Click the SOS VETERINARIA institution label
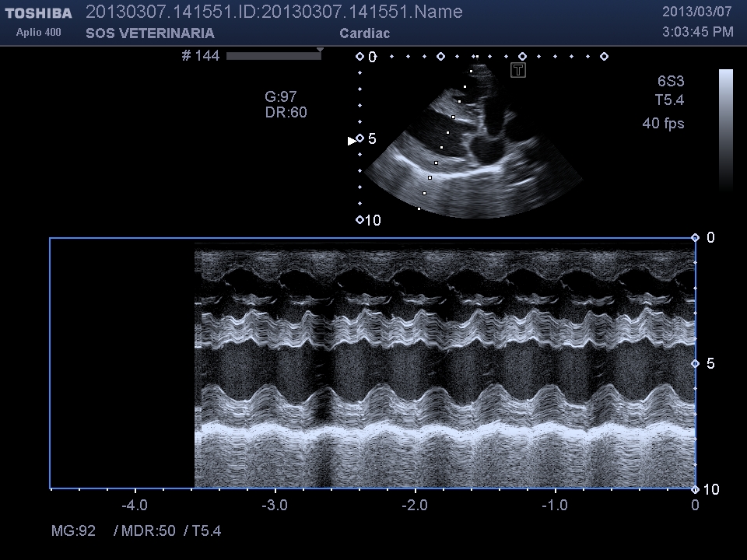Image resolution: width=747 pixels, height=560 pixels. (x=149, y=33)
